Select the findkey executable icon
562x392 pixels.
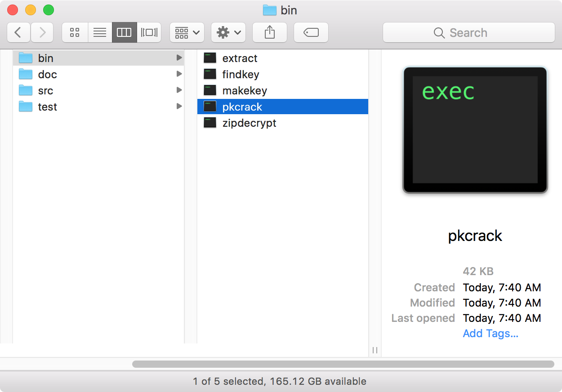tap(210, 74)
